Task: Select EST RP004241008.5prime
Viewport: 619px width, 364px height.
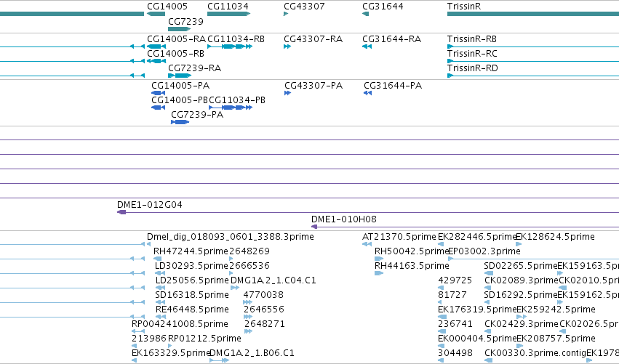Action: point(180,324)
